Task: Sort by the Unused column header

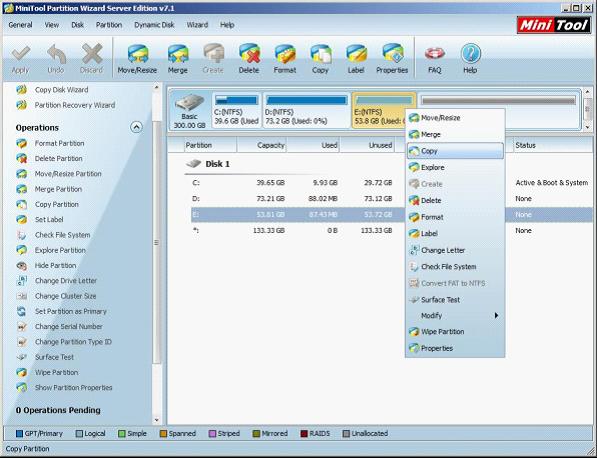Action: [x=367, y=145]
